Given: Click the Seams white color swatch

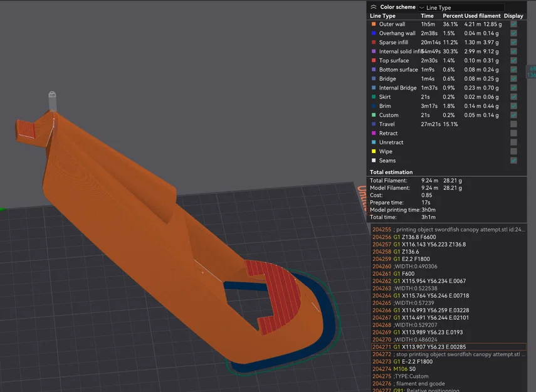Looking at the screenshot, I should tap(374, 161).
